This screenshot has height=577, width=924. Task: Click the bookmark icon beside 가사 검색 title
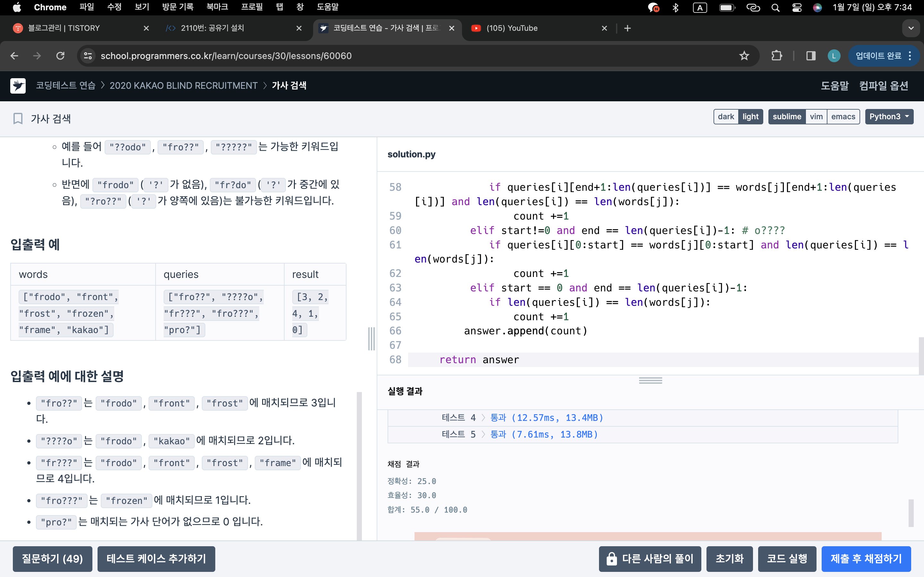pyautogui.click(x=18, y=118)
